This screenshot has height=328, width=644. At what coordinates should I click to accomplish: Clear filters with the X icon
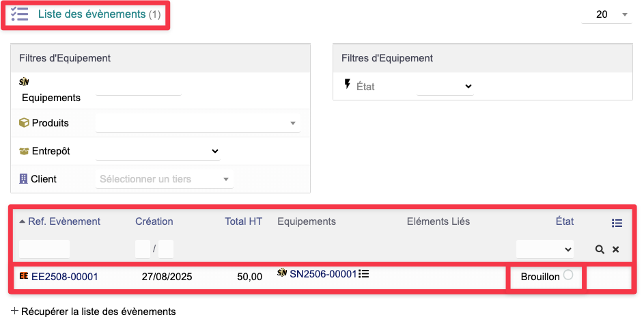click(x=615, y=249)
